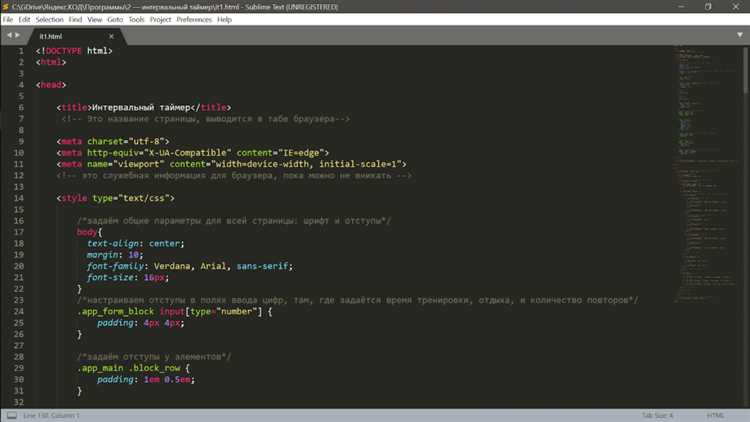750x422 pixels.
Task: Open the Tab Size selector
Action: [x=657, y=415]
